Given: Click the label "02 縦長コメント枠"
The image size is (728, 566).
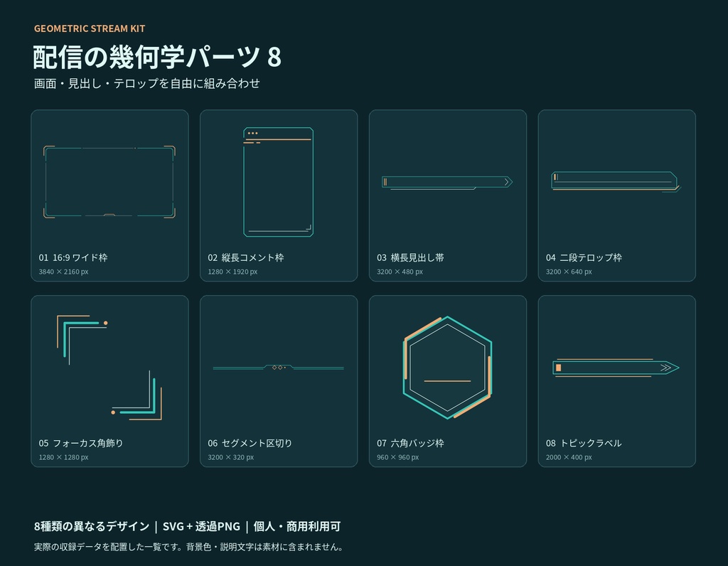Looking at the screenshot, I should (245, 257).
